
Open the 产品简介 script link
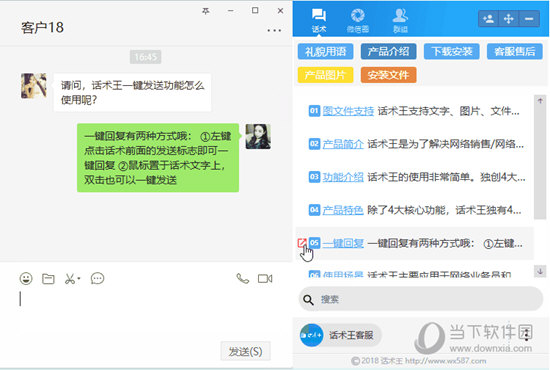pyautogui.click(x=343, y=144)
